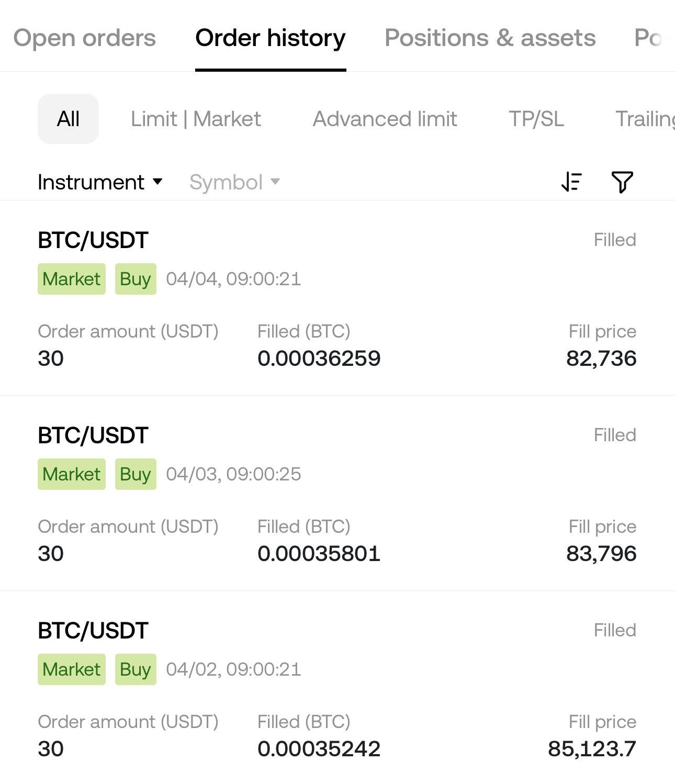Filter by Advanced limit orders
The image size is (675, 784).
(385, 119)
